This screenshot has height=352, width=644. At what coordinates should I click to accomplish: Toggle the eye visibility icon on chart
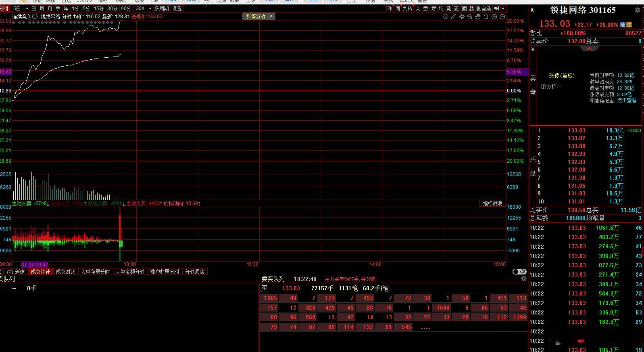click(462, 17)
